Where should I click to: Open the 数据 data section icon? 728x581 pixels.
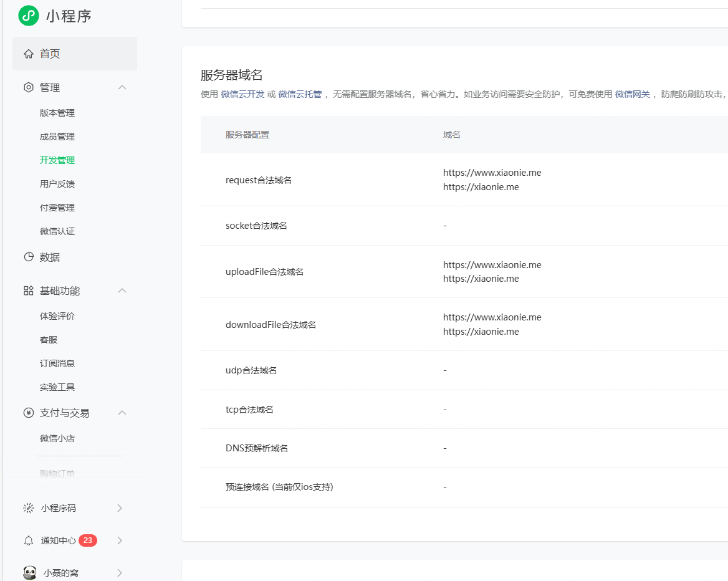(28, 256)
